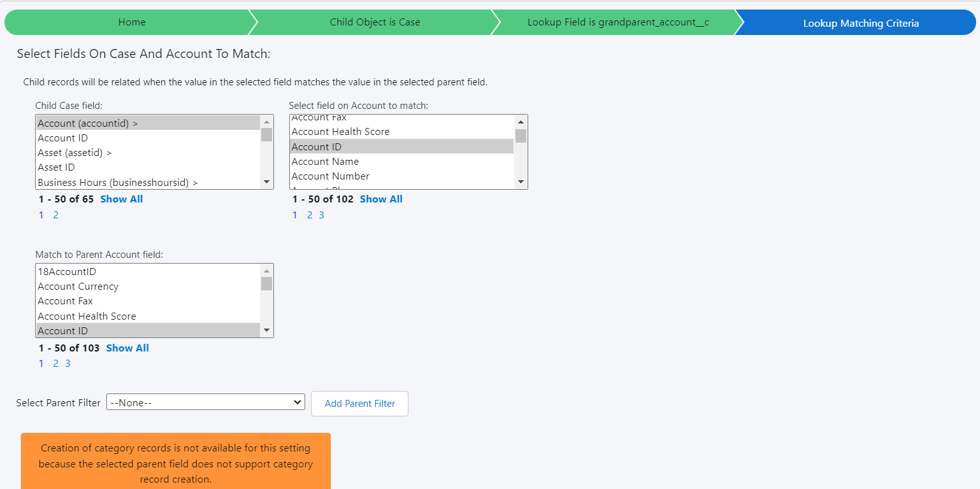Click up arrow of Child Case field scrollbar
The image size is (980, 489).
(266, 122)
